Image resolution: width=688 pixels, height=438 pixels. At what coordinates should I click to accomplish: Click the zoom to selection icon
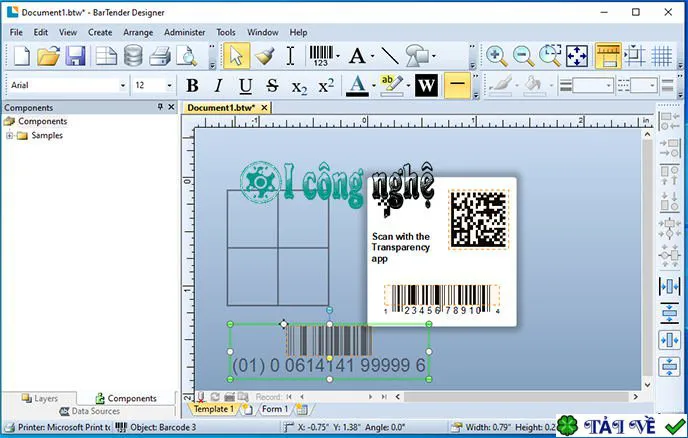point(550,56)
